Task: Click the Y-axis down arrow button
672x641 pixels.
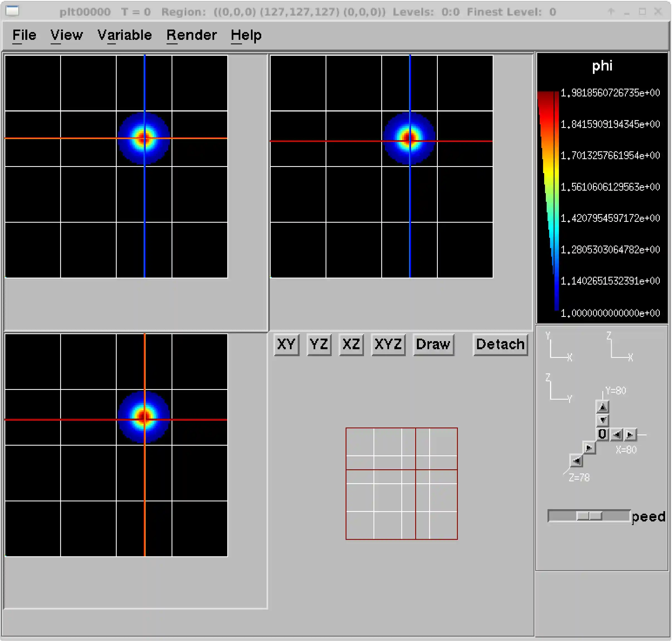Action: (602, 420)
